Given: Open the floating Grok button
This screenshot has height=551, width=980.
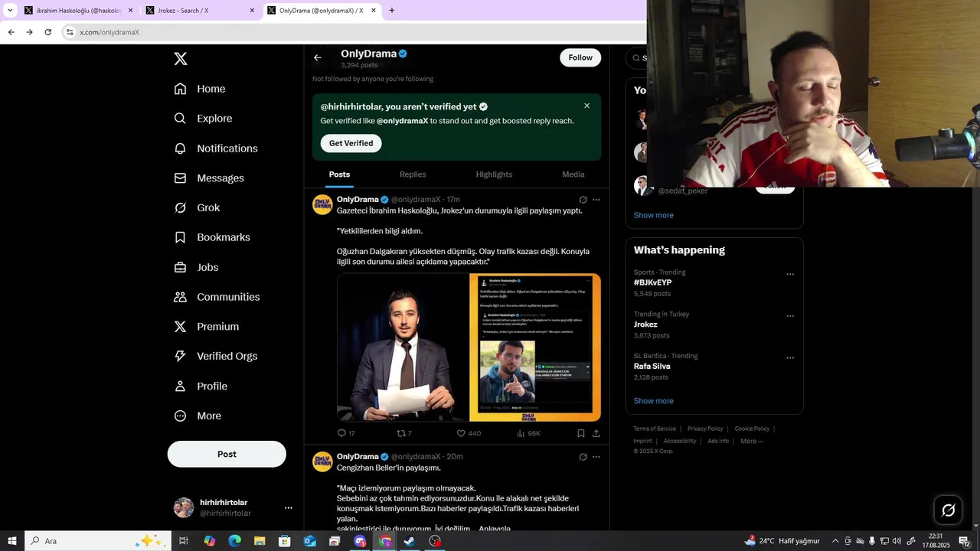Looking at the screenshot, I should point(948,510).
